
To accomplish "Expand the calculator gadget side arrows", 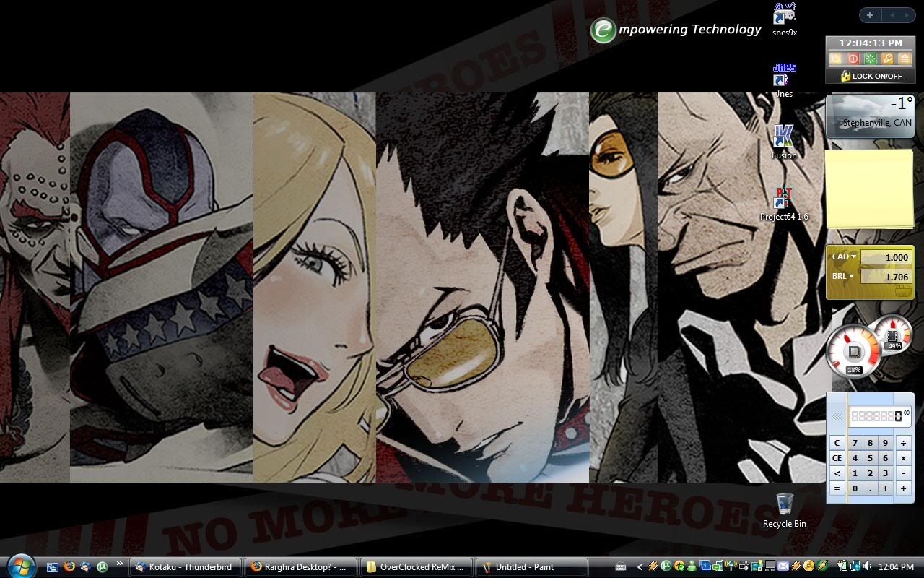I will pos(837,416).
